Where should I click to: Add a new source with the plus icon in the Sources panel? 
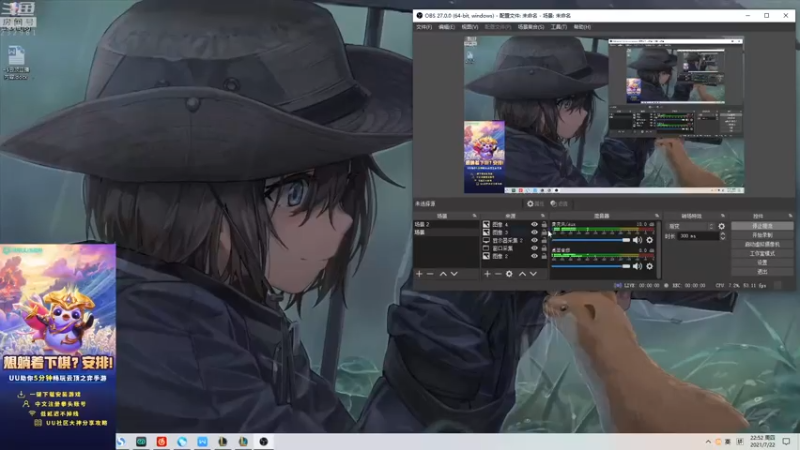487,274
